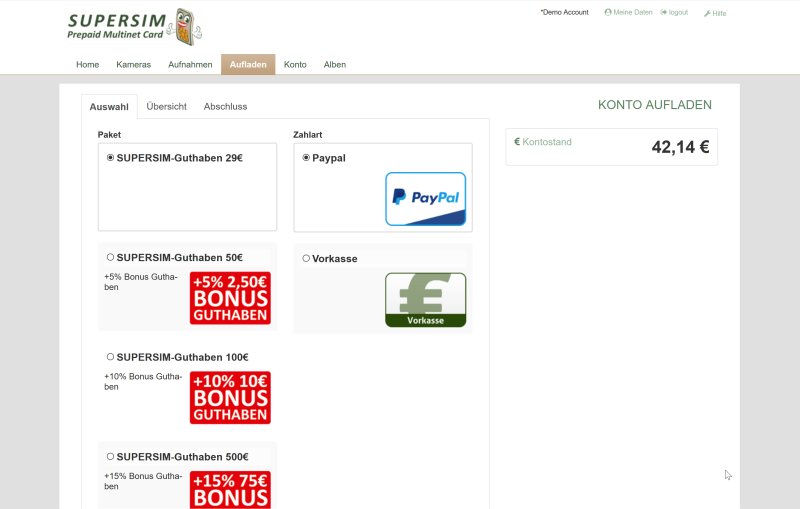
Task: Choose Vorkasse as payment method
Action: coord(306,258)
